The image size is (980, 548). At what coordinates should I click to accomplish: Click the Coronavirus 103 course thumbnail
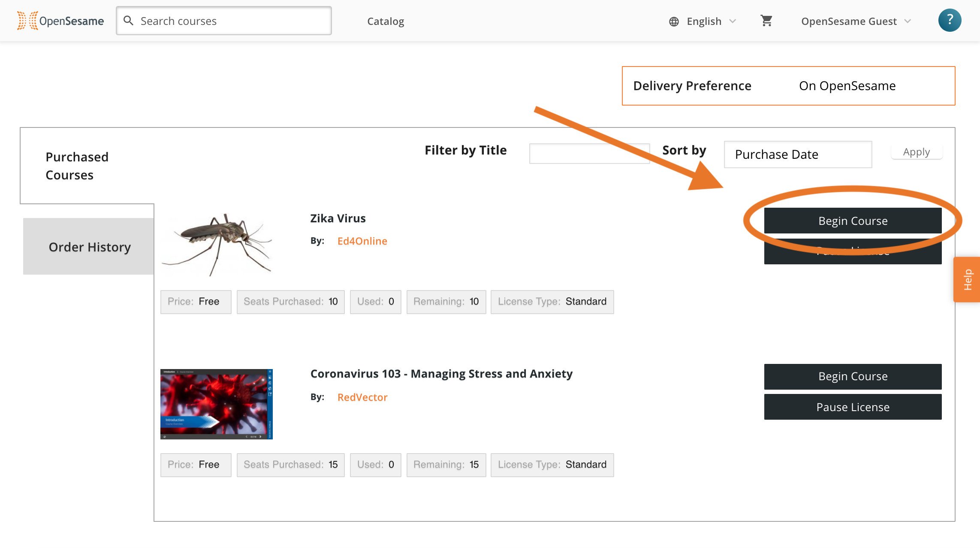pos(217,404)
